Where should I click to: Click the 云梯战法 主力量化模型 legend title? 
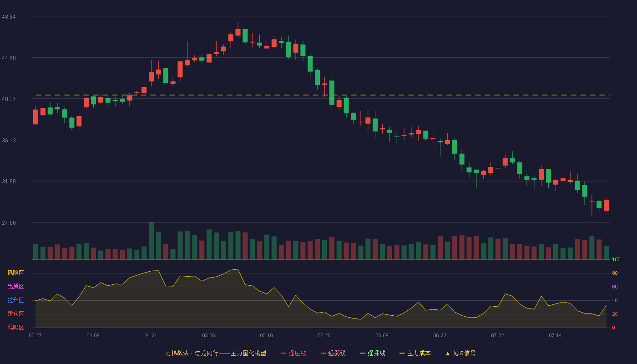pyautogui.click(x=215, y=353)
